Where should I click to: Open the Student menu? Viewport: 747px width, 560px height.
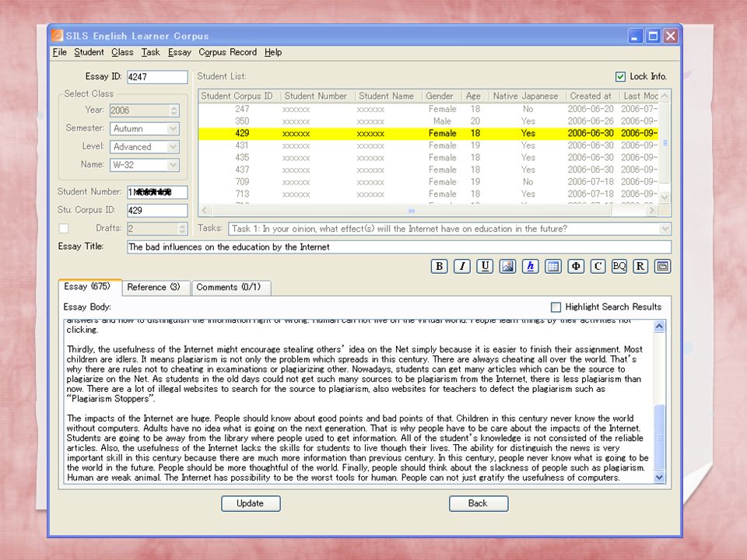tap(89, 52)
